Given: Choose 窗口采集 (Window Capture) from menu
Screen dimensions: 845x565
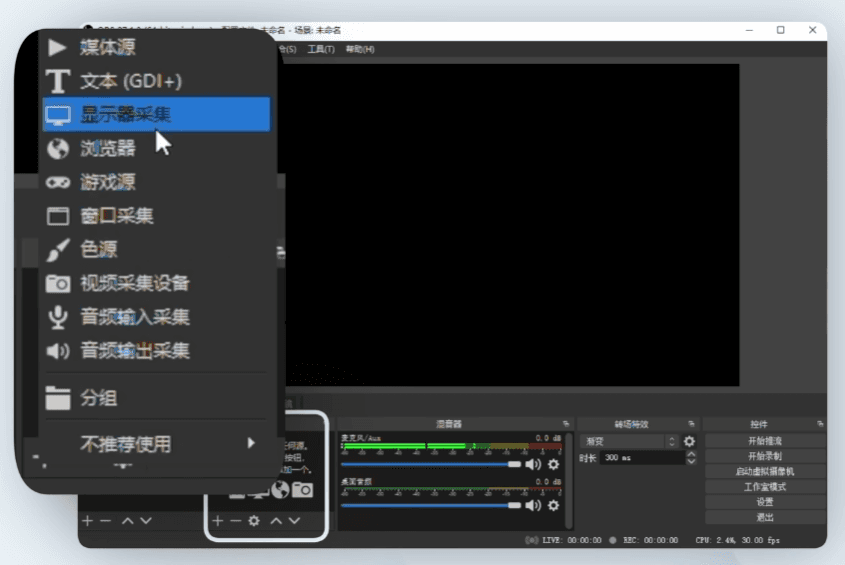Looking at the screenshot, I should tap(116, 216).
